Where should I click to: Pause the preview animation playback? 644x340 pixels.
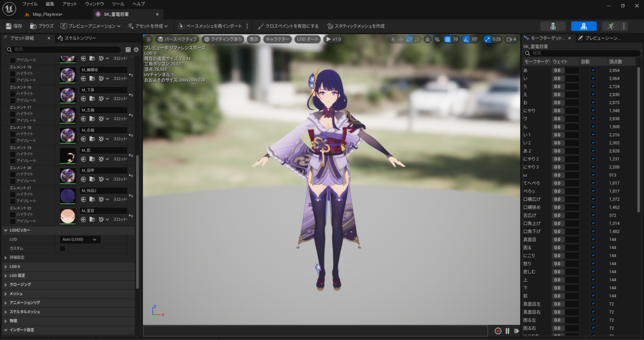[507, 331]
